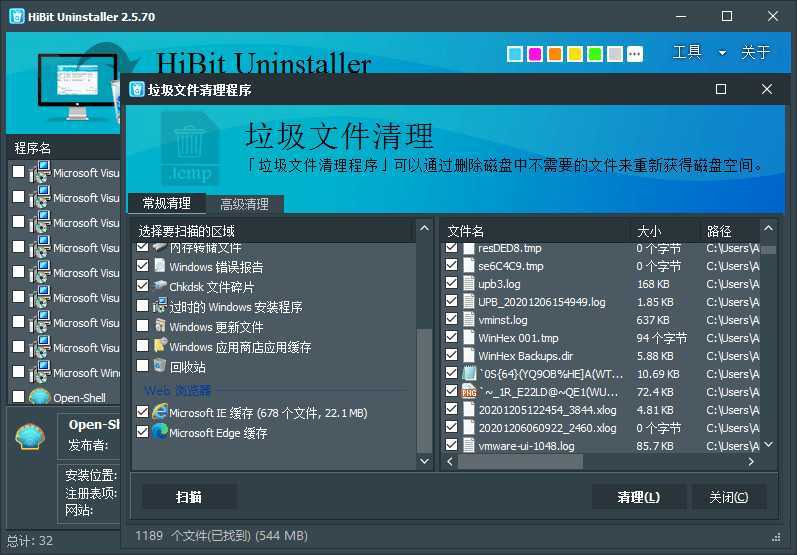Click HiBit Uninstaller app icon in title bar
The height and width of the screenshot is (555, 797).
tap(17, 16)
